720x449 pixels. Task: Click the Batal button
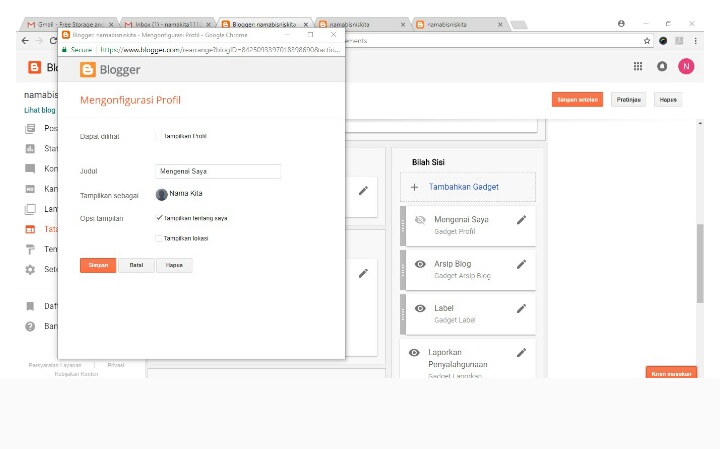[136, 265]
